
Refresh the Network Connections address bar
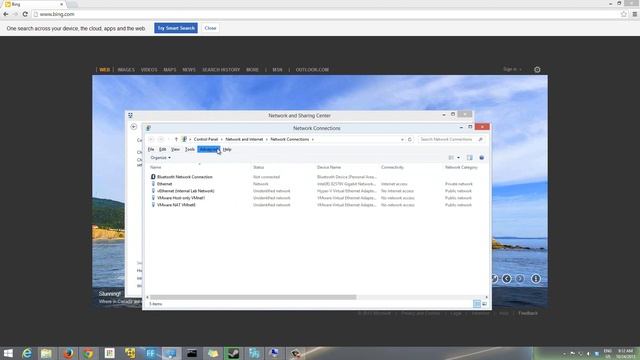[410, 140]
